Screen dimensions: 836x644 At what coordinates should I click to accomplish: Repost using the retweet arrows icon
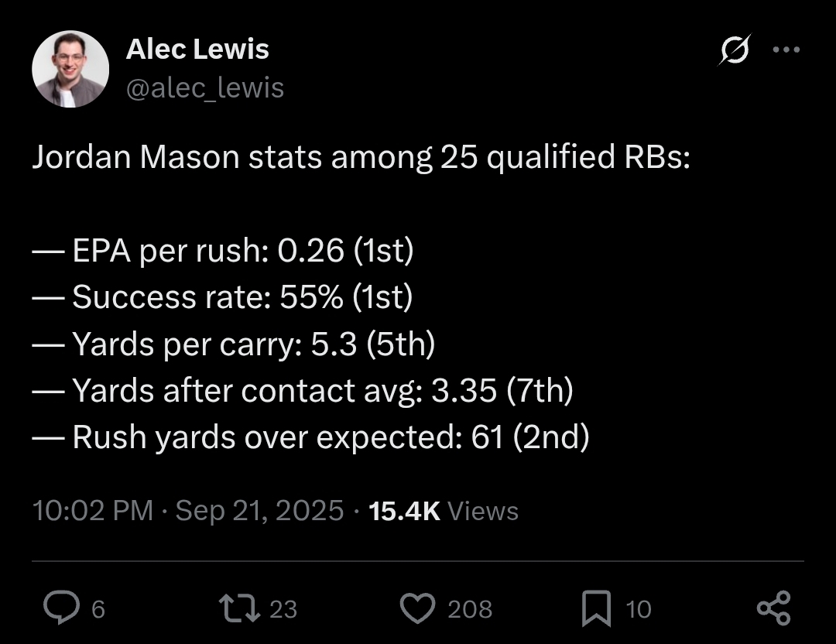click(239, 608)
